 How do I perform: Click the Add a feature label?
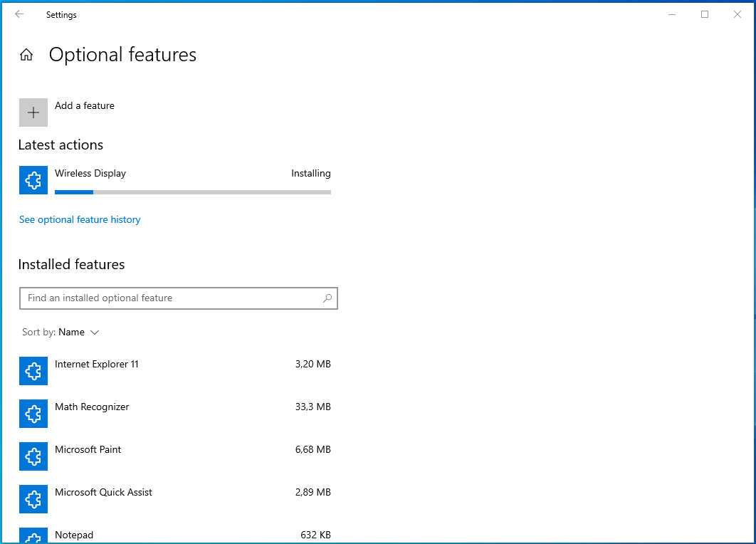85,105
